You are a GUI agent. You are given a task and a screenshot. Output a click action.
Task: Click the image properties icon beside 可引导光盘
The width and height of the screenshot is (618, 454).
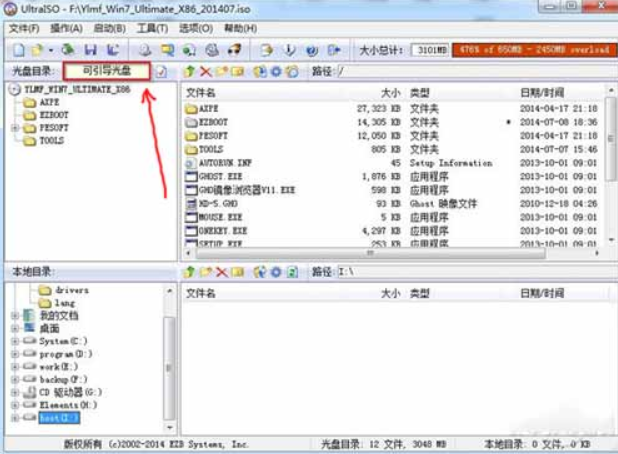coord(162,72)
